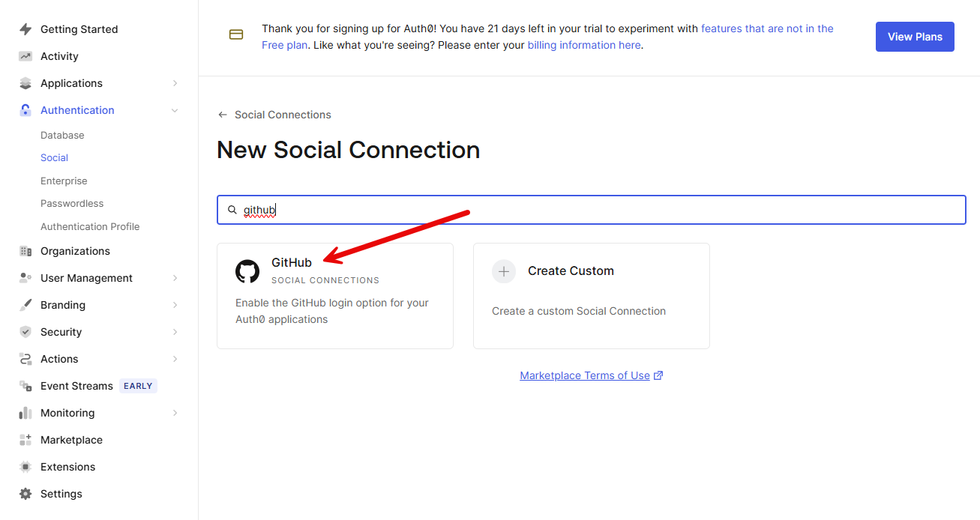Click the Marketplace grid icon

coord(25,440)
